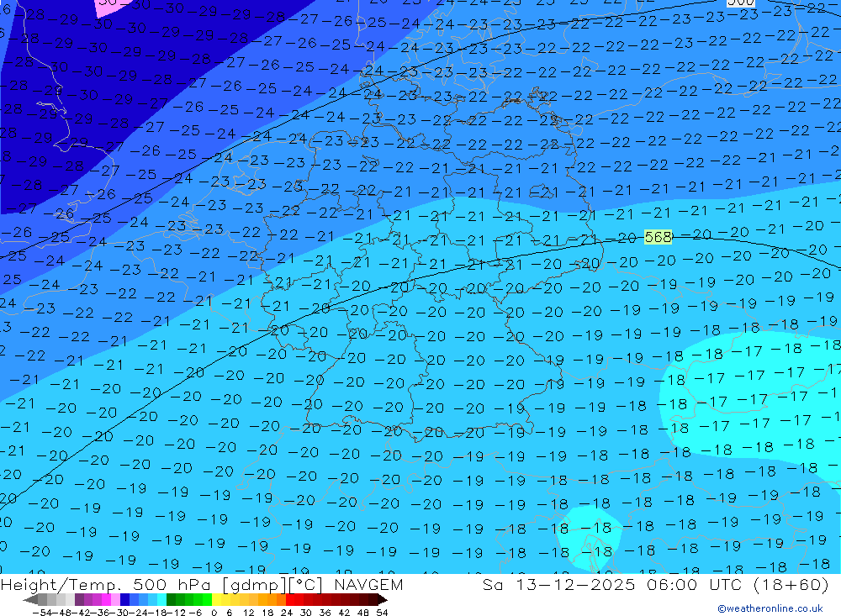Pick the bright red legend swatch above 24
This screenshot has height=616, width=841.
coord(290,600)
